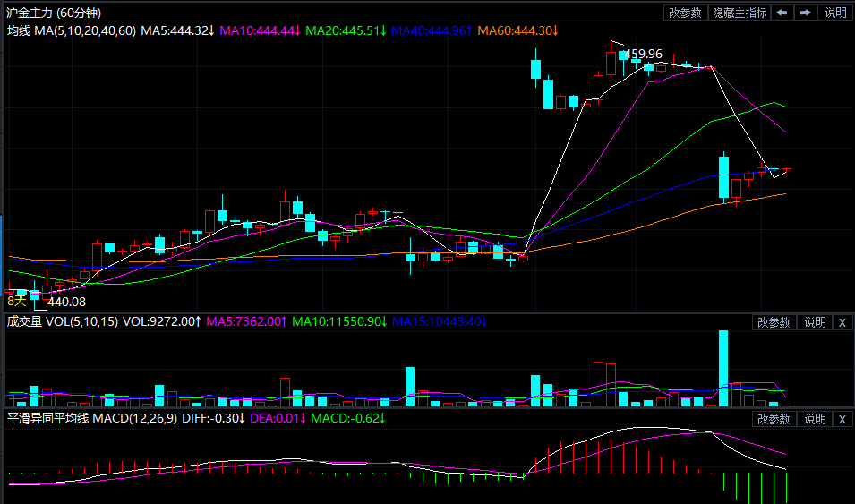The image size is (855, 504).
Task: Click the right arrow navigation button
Action: pyautogui.click(x=806, y=13)
